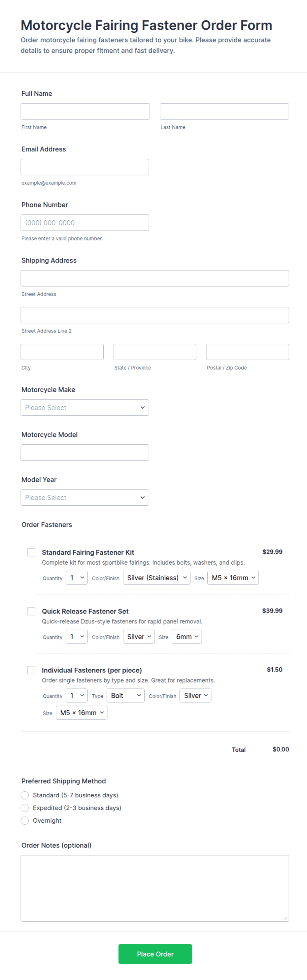Change Standard Kit M5 × 16mm size dropdown

pos(233,578)
